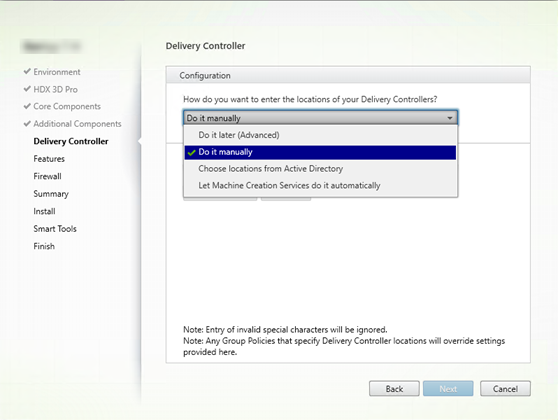This screenshot has height=420, width=558.
Task: Select 'Let Machine Creation Services do it automatically'
Action: [x=320, y=185]
